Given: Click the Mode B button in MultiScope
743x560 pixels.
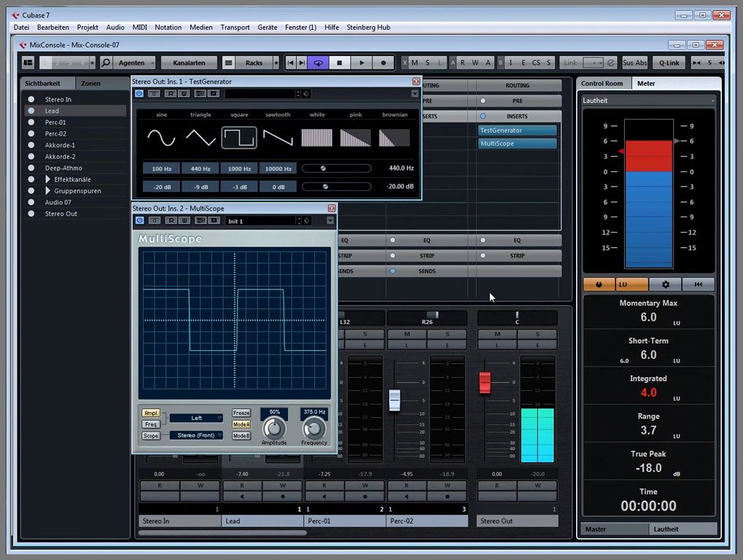Looking at the screenshot, I should click(241, 436).
